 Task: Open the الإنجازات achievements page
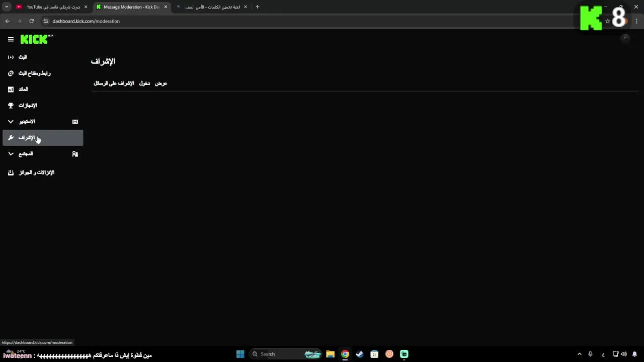43,106
